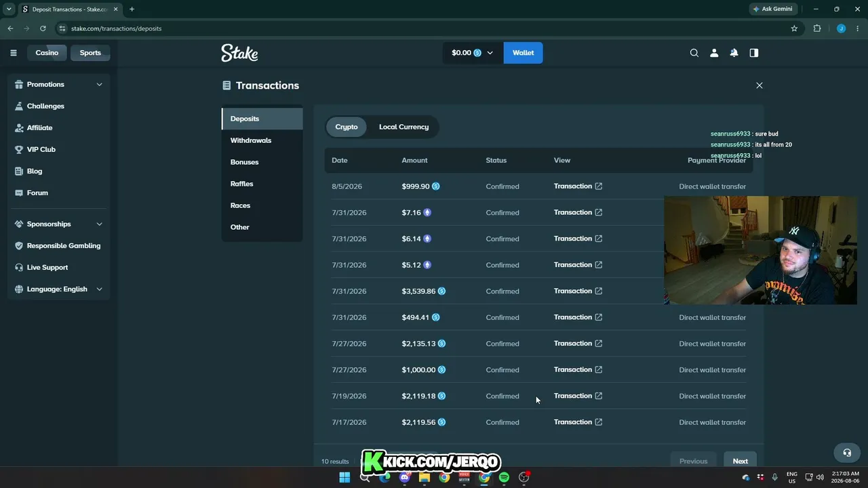Switch to Sports mode
868x488 pixels.
(x=90, y=53)
